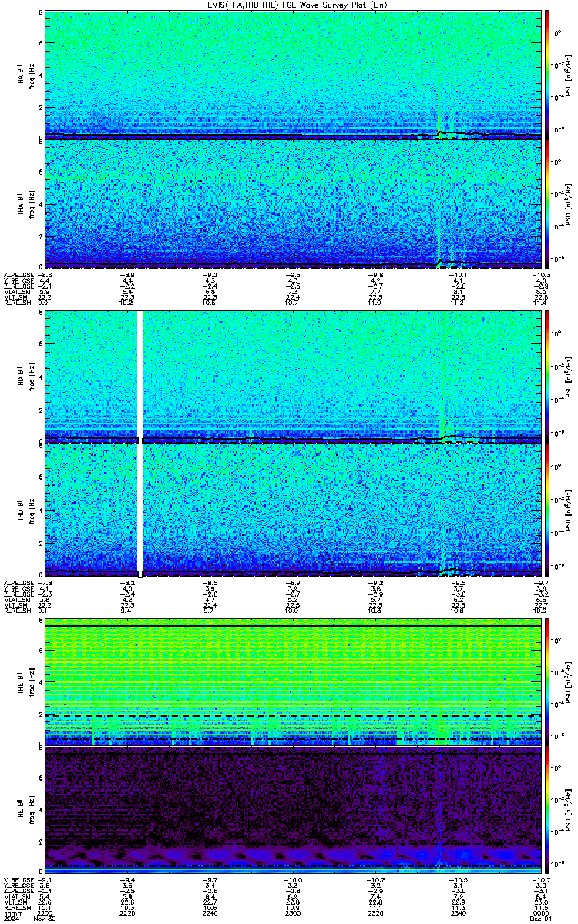Viewport: 578px width, 924px height.
Task: Click the '2220' time tick label
Action: click(x=127, y=913)
